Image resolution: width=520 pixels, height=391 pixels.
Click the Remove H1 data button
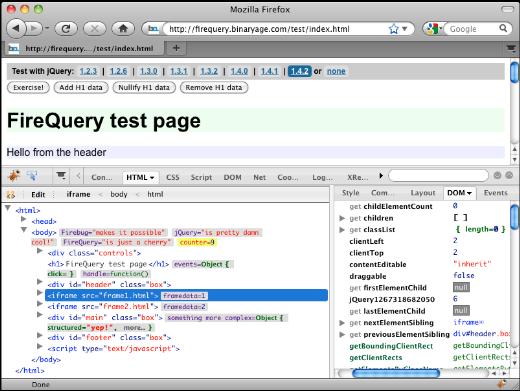pyautogui.click(x=214, y=88)
